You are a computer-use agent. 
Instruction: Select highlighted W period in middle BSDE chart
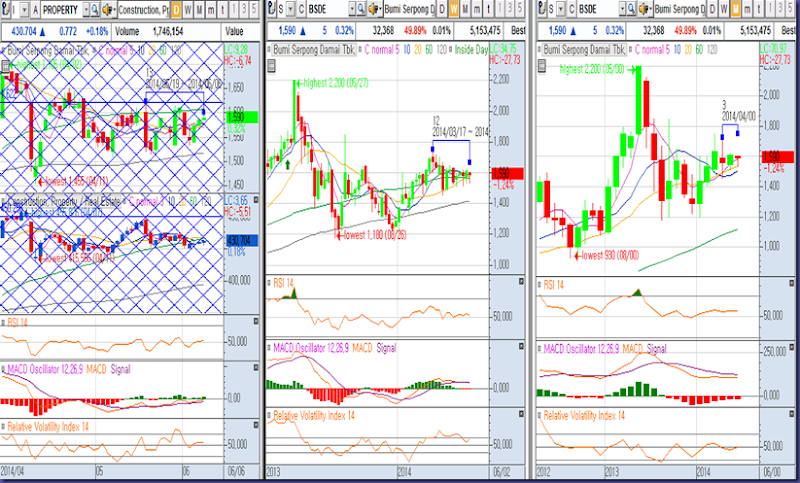[x=454, y=10]
